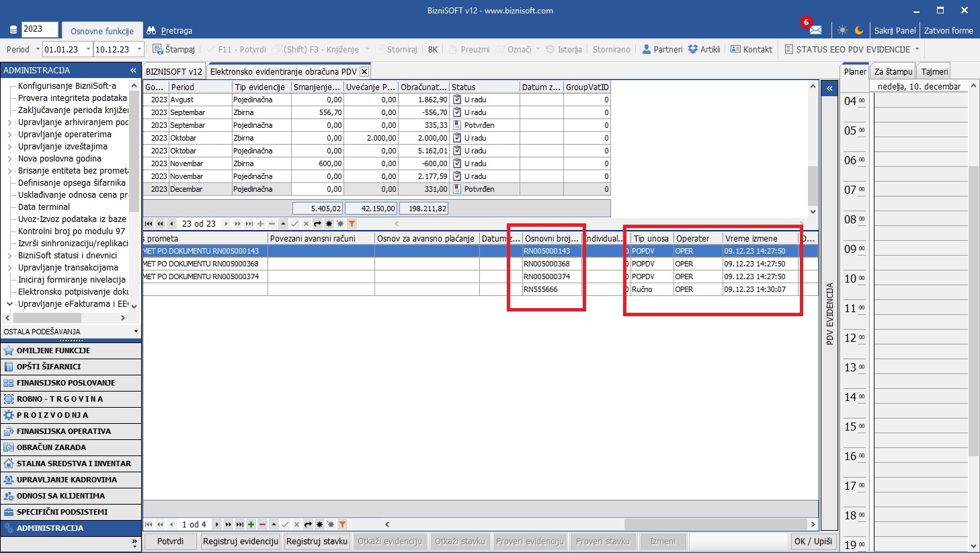The height and width of the screenshot is (553, 980).
Task: Switch to light theme sun icon
Action: (x=842, y=30)
